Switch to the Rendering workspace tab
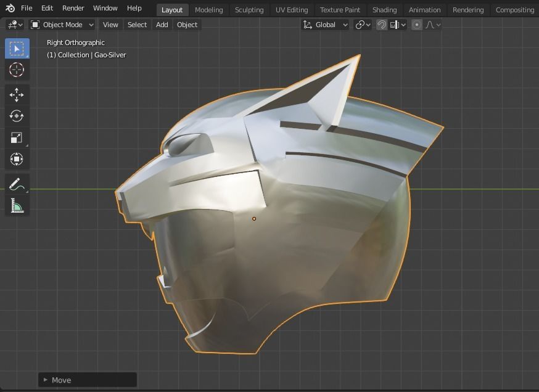This screenshot has height=392, width=539. [x=468, y=10]
